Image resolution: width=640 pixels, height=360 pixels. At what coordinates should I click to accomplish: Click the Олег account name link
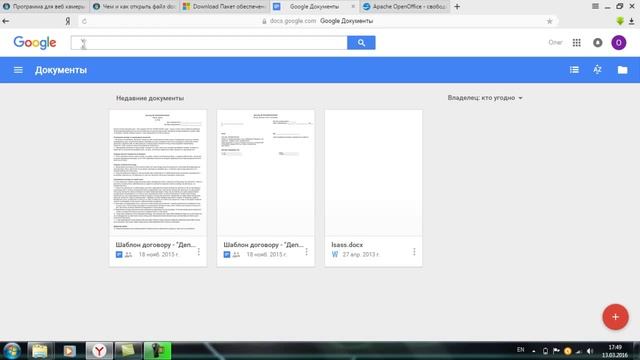555,42
